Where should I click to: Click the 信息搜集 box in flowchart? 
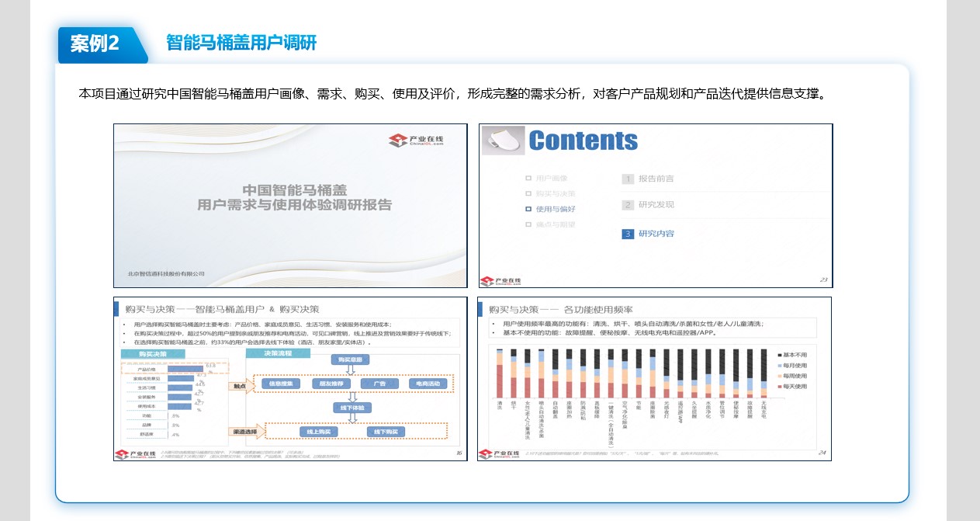click(x=279, y=384)
